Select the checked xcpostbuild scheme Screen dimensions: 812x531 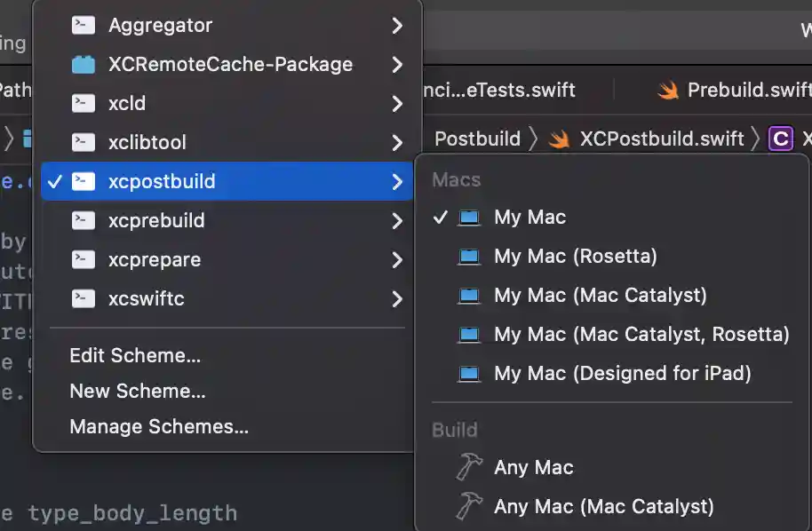(x=162, y=182)
